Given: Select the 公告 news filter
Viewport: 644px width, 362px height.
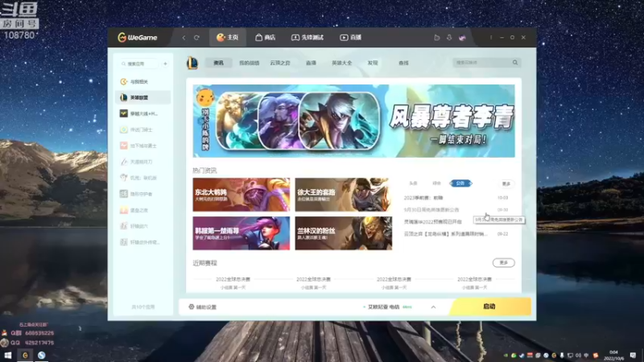Looking at the screenshot, I should pyautogui.click(x=460, y=183).
